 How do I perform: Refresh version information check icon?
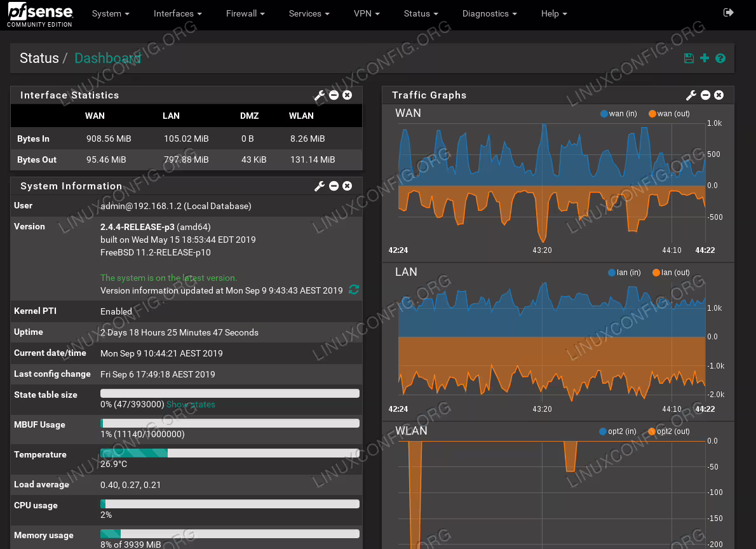[x=354, y=290]
